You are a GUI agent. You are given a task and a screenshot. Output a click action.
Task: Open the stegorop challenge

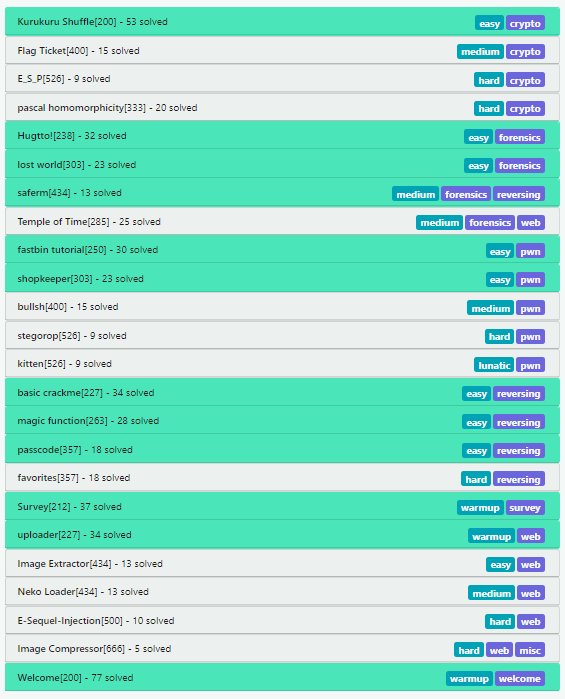[x=282, y=335]
